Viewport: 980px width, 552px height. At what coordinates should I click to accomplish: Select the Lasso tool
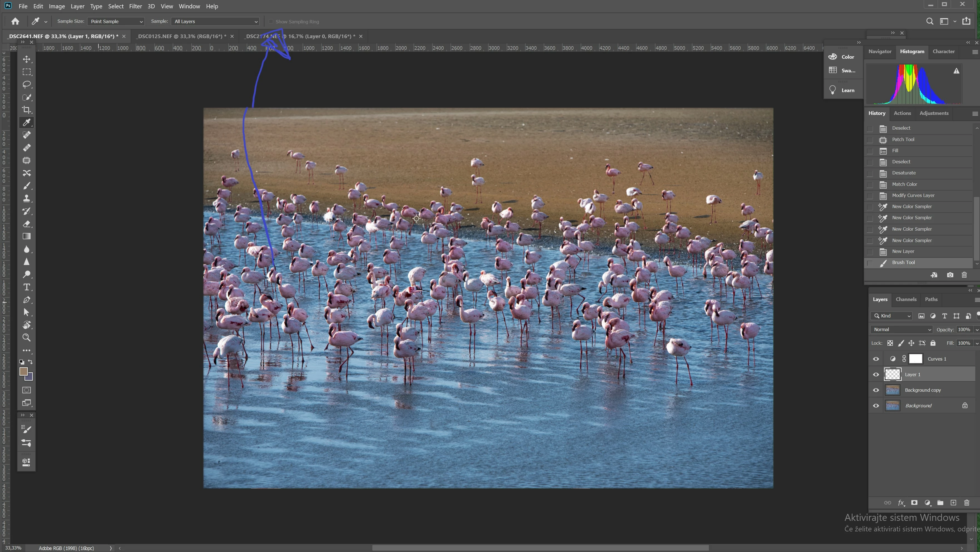tap(27, 85)
